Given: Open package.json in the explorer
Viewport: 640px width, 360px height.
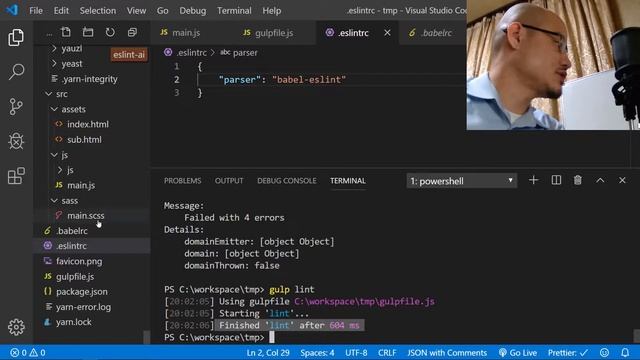Looking at the screenshot, I should click(82, 292).
